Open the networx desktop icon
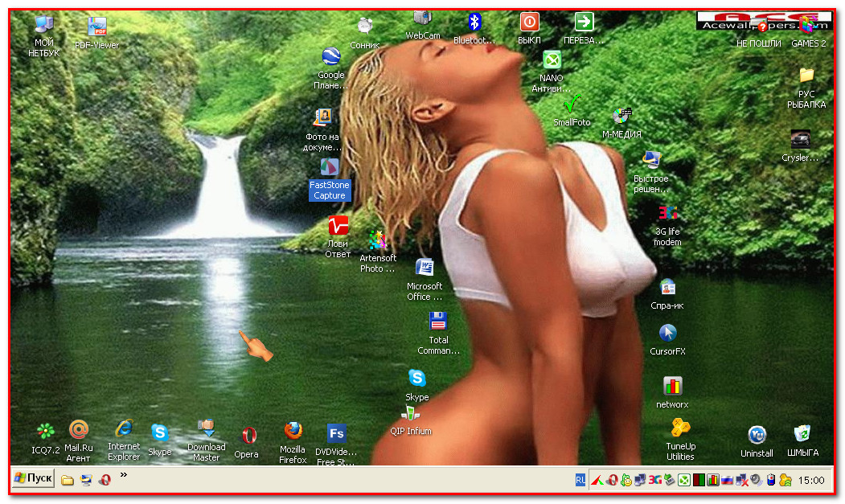This screenshot has width=845, height=504. click(672, 386)
